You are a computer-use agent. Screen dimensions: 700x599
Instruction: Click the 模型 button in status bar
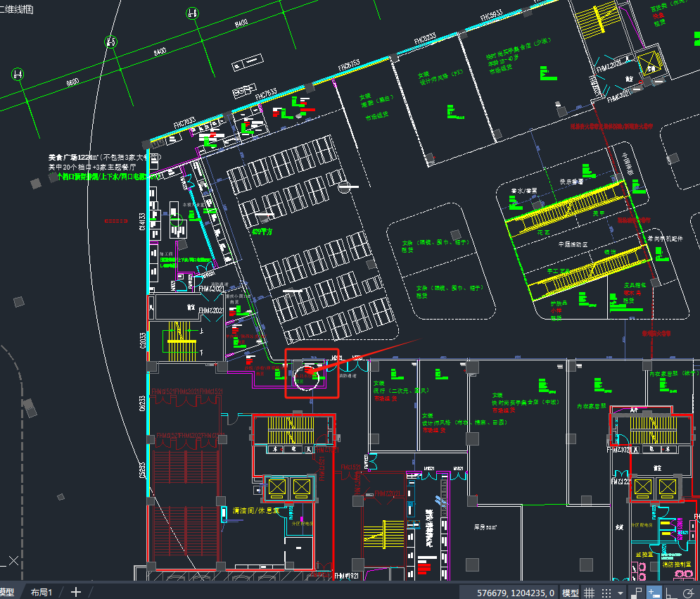571,593
